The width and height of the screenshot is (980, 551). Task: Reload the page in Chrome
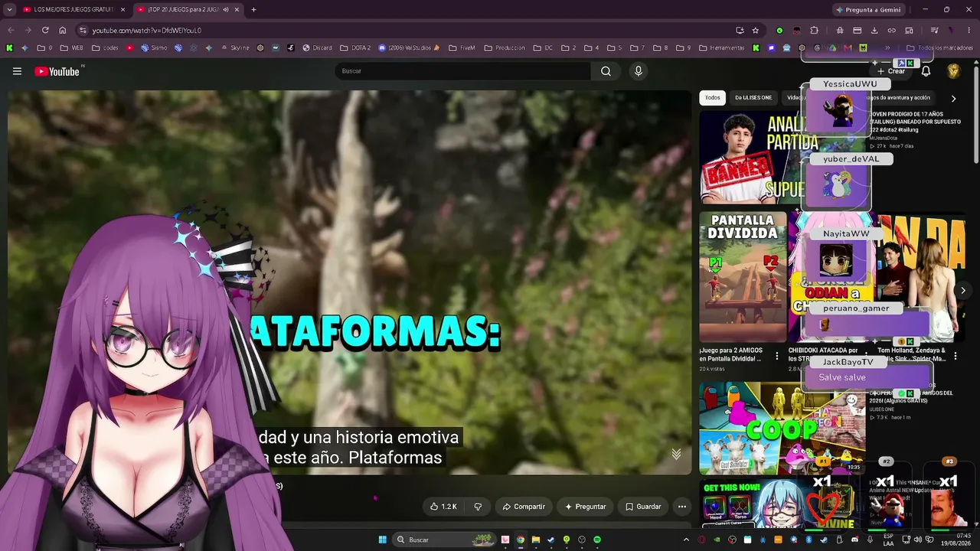pos(45,31)
